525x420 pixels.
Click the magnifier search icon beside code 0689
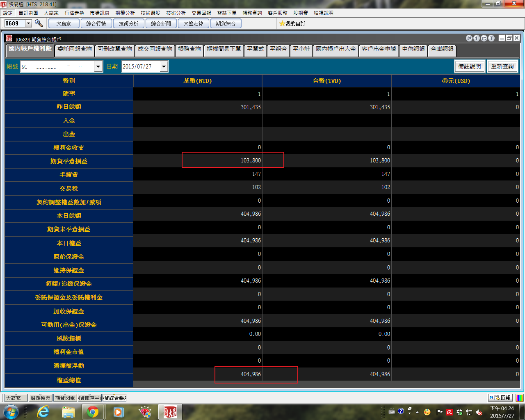tap(39, 23)
